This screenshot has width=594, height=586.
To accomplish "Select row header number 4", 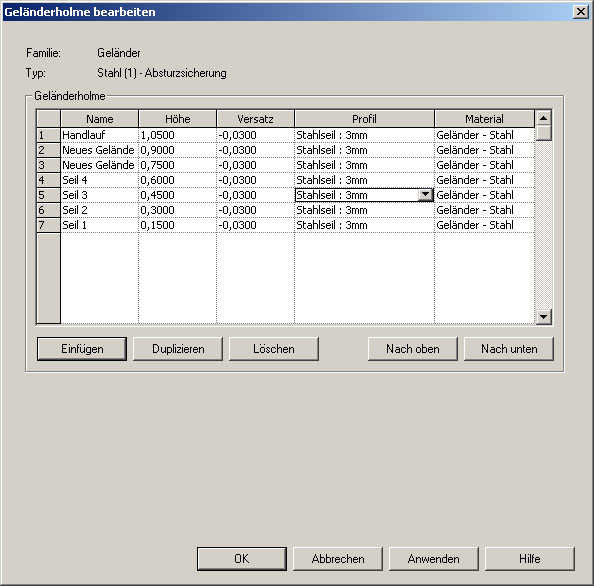I will pyautogui.click(x=48, y=180).
